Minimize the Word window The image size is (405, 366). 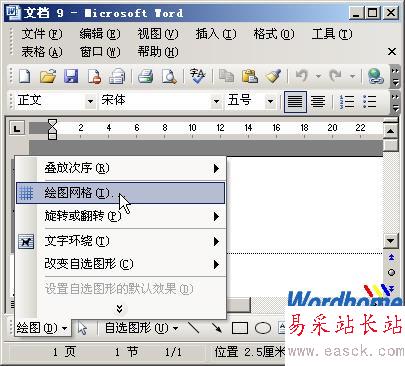pyautogui.click(x=356, y=13)
